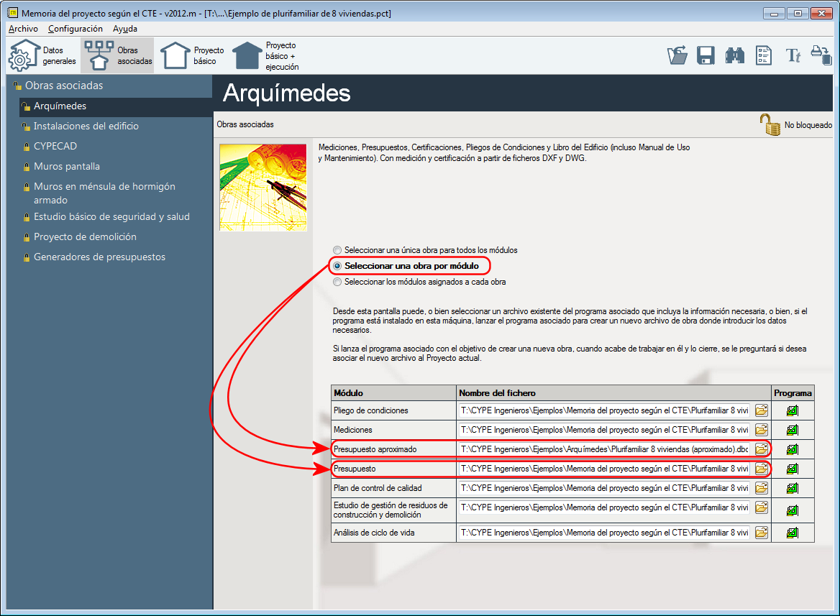Select Generadores de presupuestos in sidebar
This screenshot has width=840, height=616.
(x=99, y=257)
